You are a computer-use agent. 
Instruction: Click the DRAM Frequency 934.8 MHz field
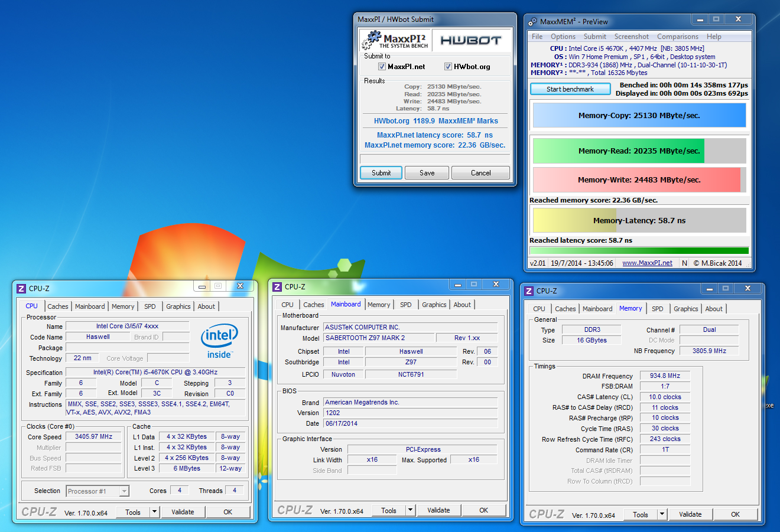tap(665, 376)
